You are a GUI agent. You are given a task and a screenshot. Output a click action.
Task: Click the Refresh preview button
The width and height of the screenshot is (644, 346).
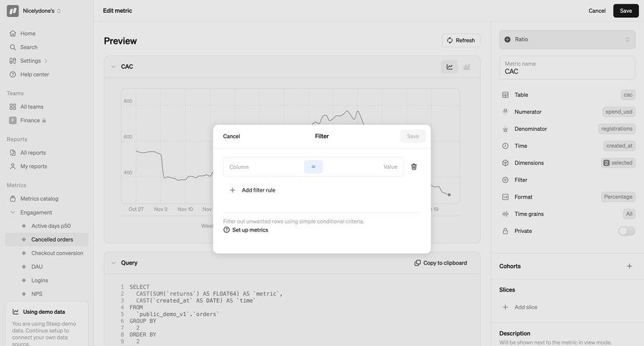(461, 40)
